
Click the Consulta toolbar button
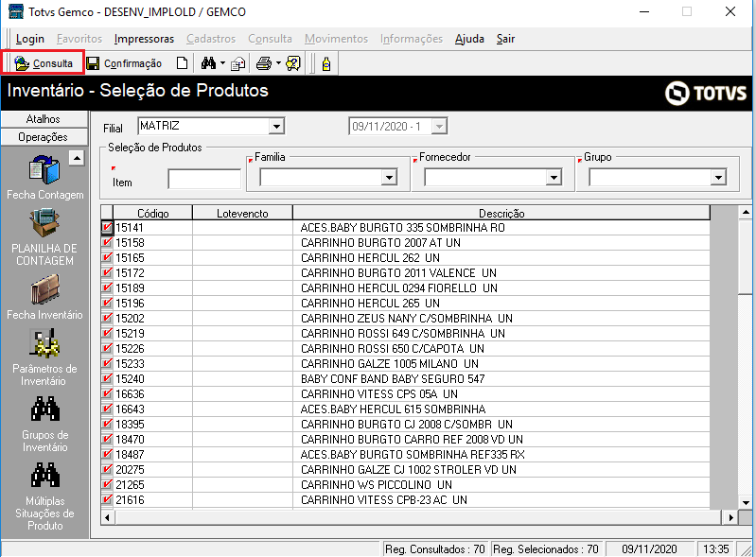coord(44,63)
